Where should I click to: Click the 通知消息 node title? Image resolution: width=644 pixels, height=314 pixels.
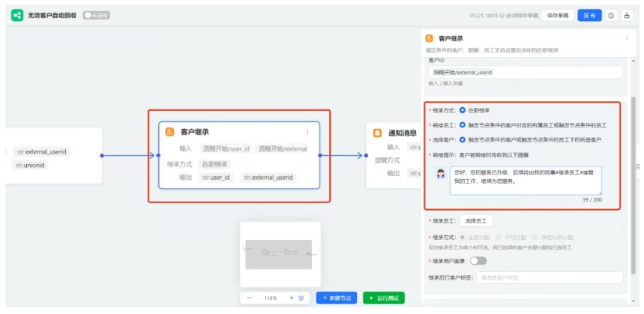(403, 133)
